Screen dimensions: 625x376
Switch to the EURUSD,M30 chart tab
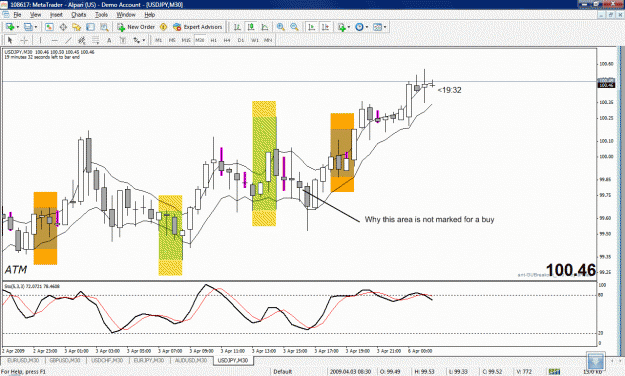tap(23, 360)
